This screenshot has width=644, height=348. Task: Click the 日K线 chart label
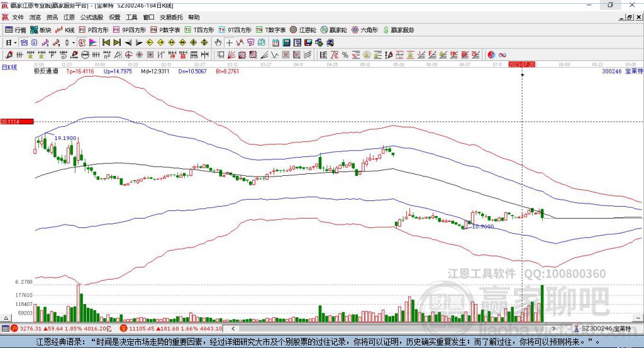tap(9, 67)
